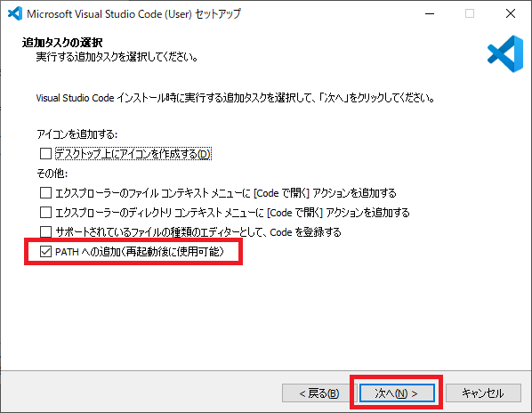Click the 追加タスクの選択 heading
Screen dimensions: 532x413
(62, 43)
